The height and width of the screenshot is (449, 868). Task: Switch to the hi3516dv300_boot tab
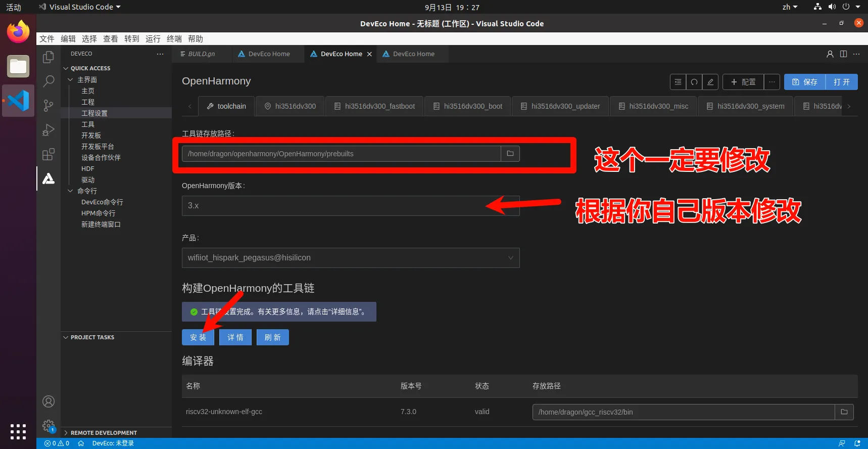point(468,106)
